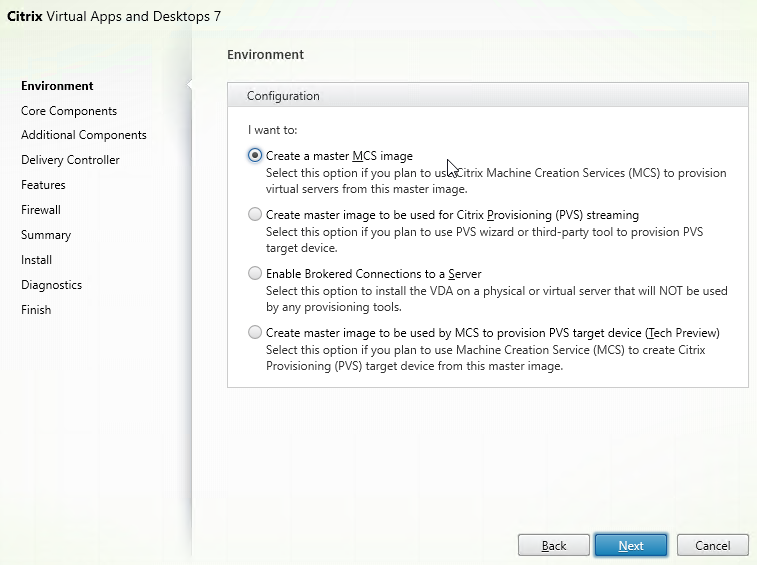This screenshot has height=565, width=757.
Task: Click the Citrix Virtual Apps and Desktops 7 title
Action: 114,16
